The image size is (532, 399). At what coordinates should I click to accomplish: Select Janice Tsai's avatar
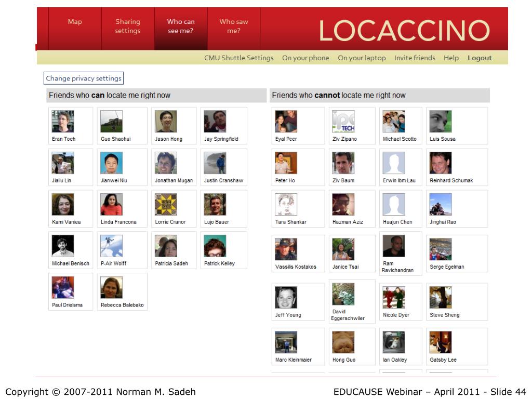(343, 249)
